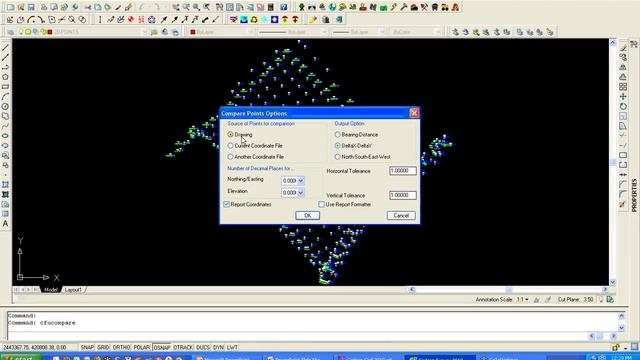The image size is (640, 360).
Task: Select the Rectangle tool in left toolbar
Action: [x=5, y=87]
